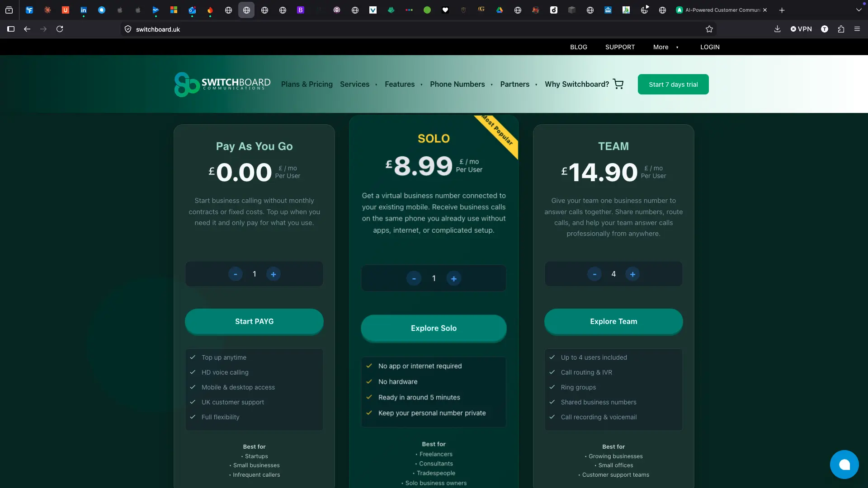Open the browser downloads panel
Viewport: 868px width, 488px height.
[x=777, y=29]
